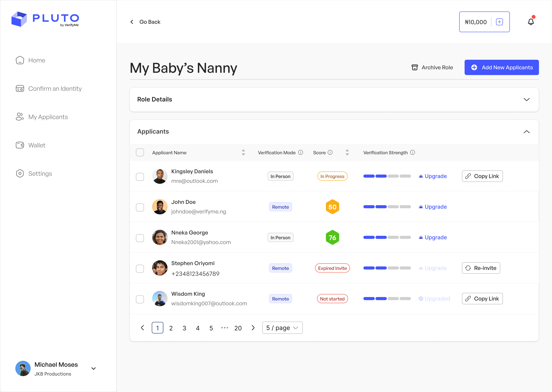Open the 5 / page dropdown
The image size is (552, 392).
coord(282,328)
